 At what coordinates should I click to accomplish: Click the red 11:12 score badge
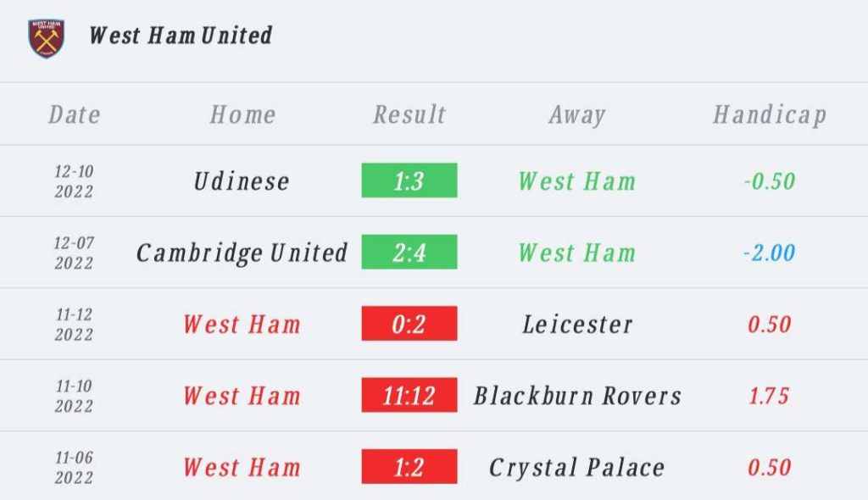409,396
